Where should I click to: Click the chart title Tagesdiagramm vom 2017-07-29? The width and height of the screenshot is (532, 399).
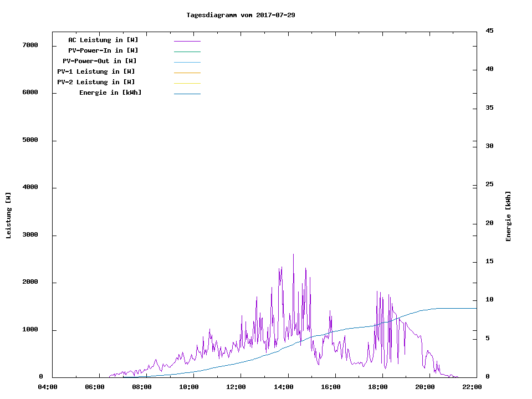coord(241,15)
